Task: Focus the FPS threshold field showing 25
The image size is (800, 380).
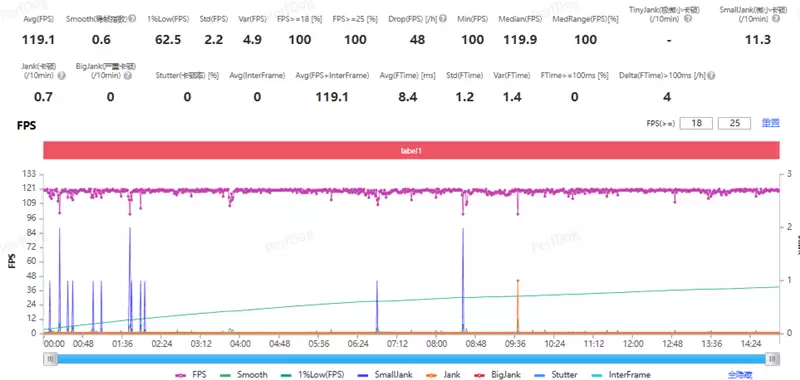Action: 734,123
